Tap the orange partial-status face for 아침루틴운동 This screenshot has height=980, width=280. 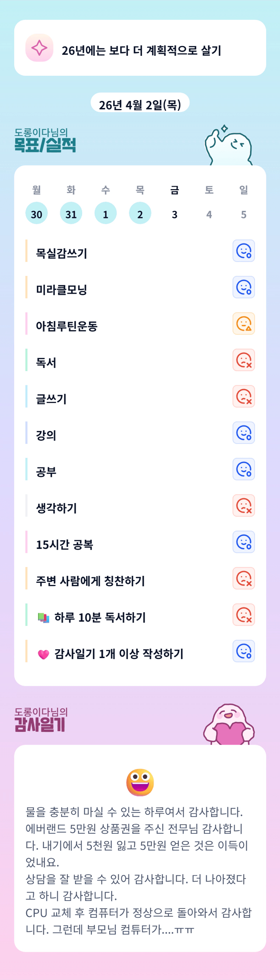[x=243, y=324]
